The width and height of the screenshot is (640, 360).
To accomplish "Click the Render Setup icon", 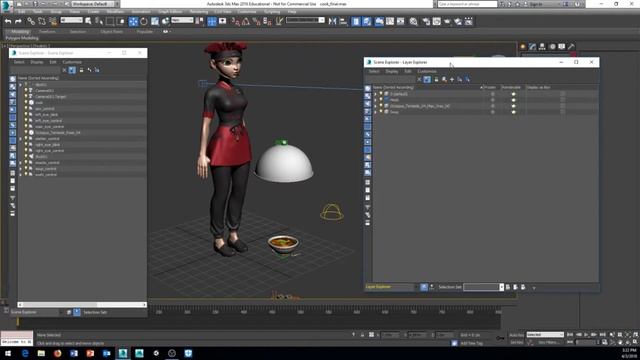I will [x=426, y=21].
